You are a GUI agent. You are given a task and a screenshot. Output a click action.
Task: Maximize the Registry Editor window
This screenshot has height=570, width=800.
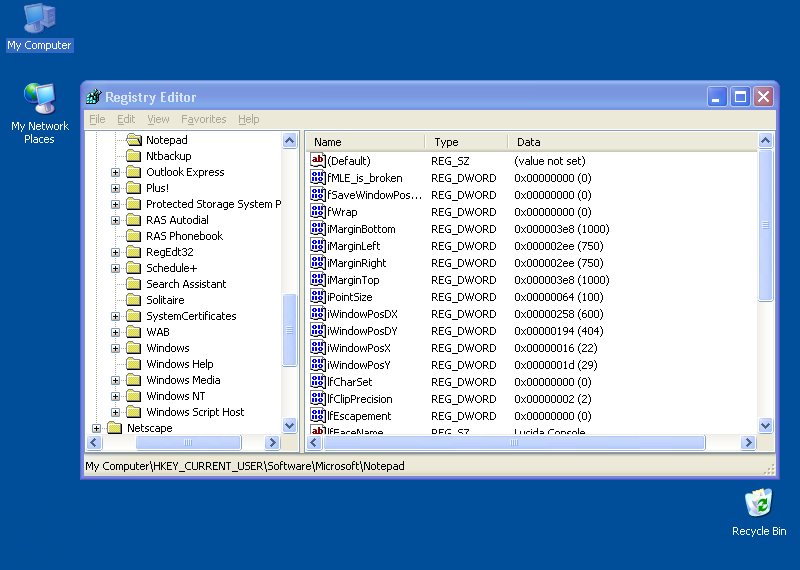(740, 96)
